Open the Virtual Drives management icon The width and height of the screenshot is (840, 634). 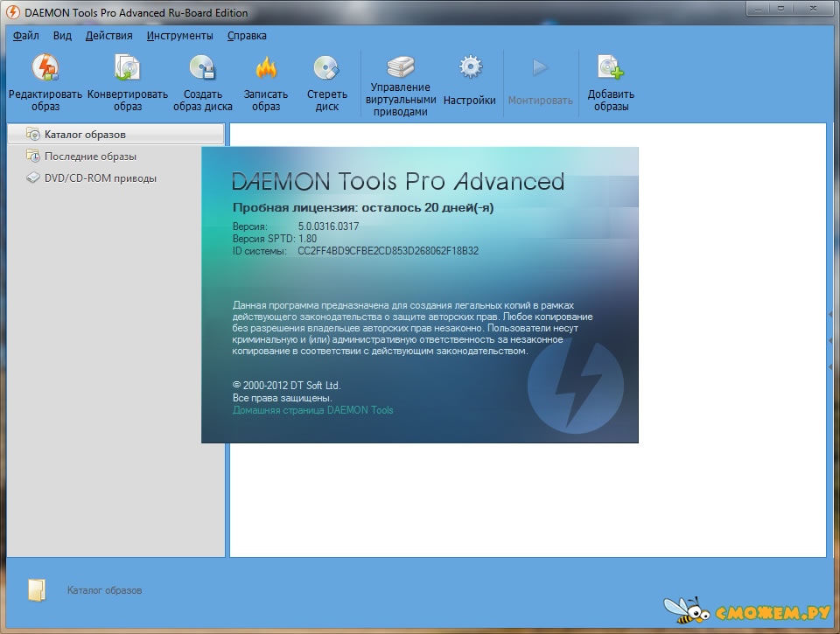tap(400, 66)
